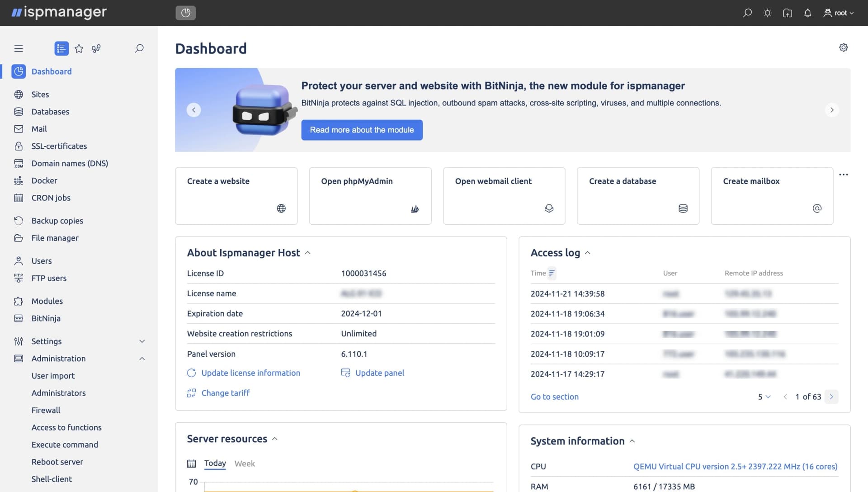
Task: Open dashboard settings with the gear icon
Action: point(843,47)
